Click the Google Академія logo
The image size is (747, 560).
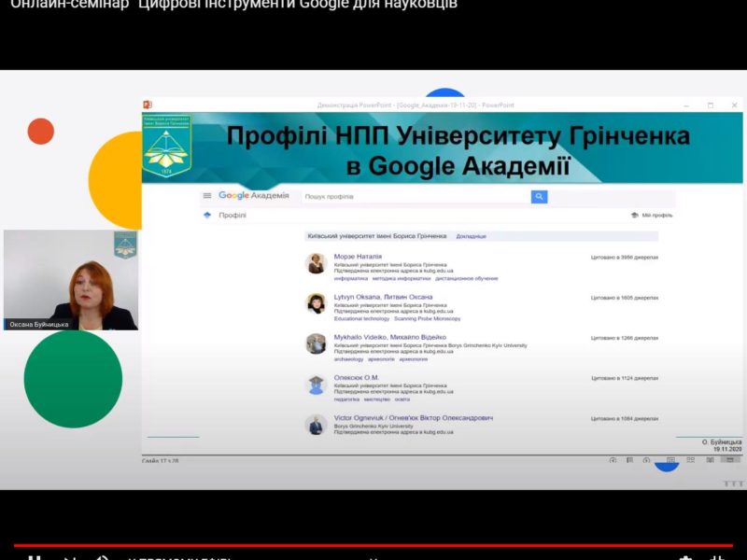[x=254, y=196]
